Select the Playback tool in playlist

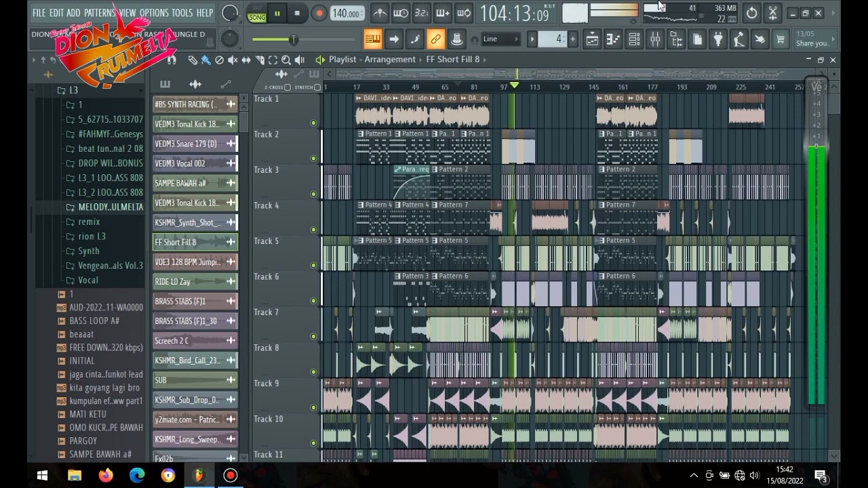300,60
